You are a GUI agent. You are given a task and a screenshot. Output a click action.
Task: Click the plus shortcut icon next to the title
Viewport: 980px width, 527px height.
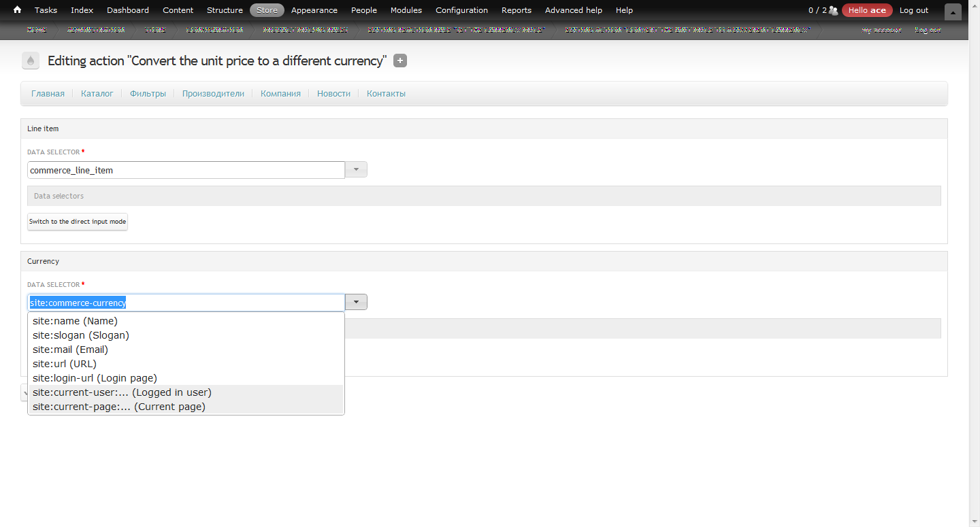coord(399,61)
